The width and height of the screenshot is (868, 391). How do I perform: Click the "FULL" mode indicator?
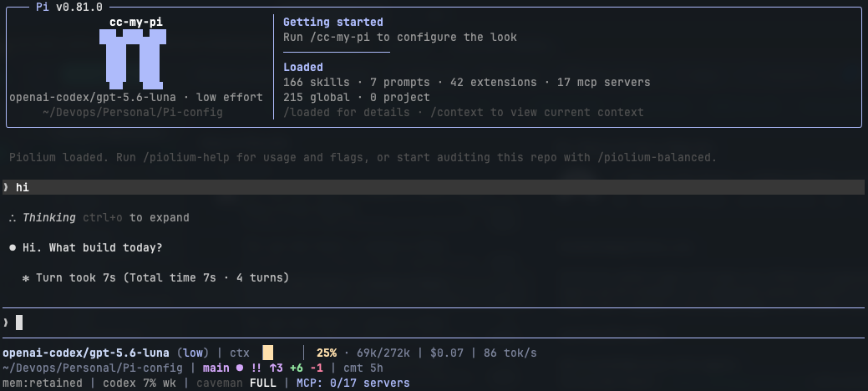click(263, 383)
